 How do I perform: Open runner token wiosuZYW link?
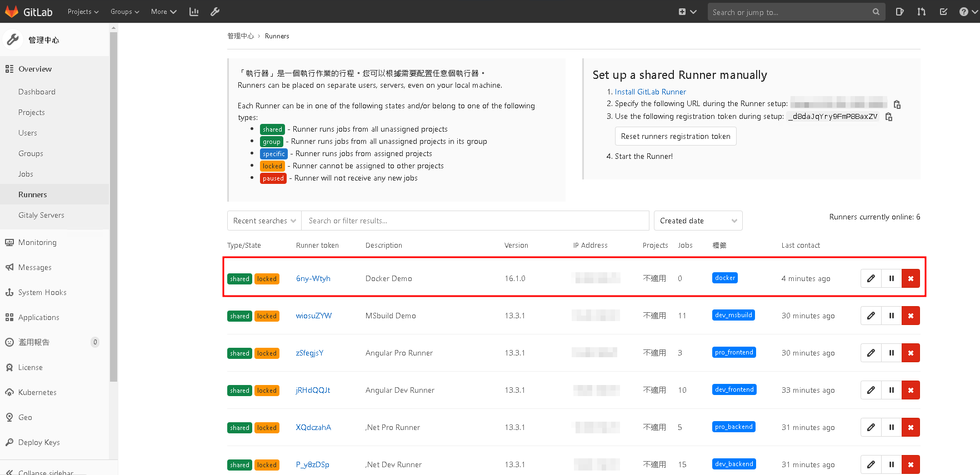(314, 316)
